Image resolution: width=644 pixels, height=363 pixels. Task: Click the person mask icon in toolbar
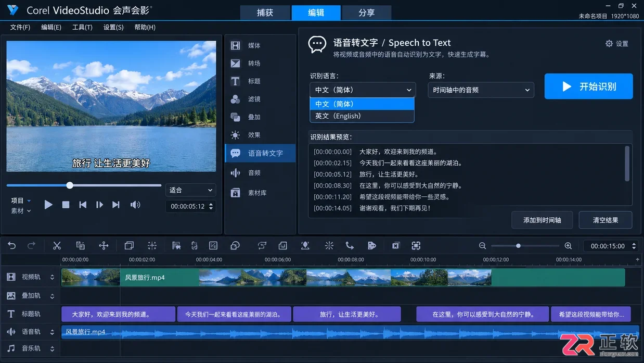pos(305,246)
